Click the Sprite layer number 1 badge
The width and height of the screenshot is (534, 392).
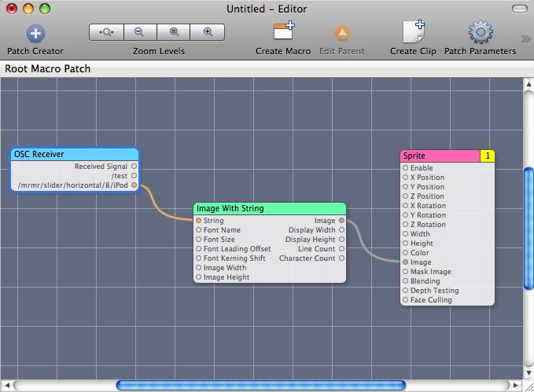click(488, 156)
